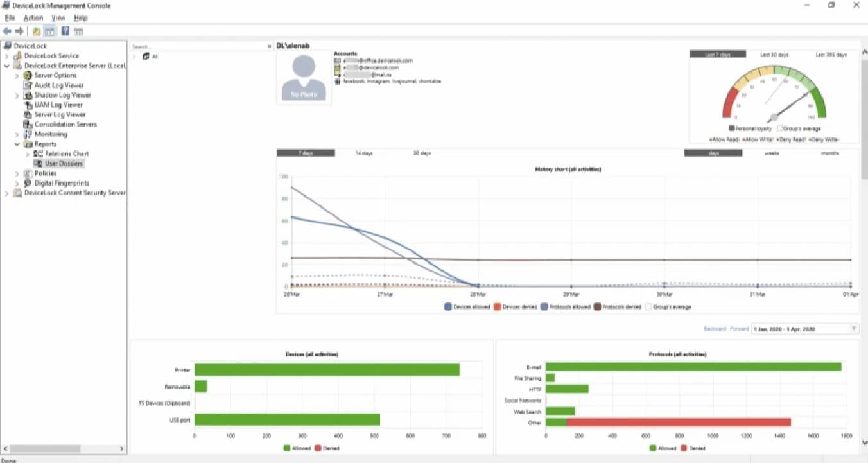Image resolution: width=868 pixels, height=463 pixels.
Task: Collapse the Reports node
Action: 17,144
